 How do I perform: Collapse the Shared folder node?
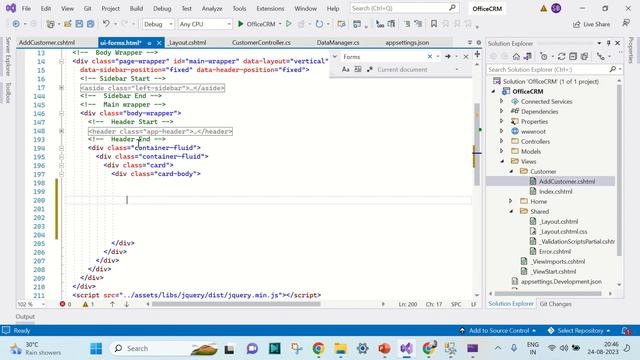511,211
